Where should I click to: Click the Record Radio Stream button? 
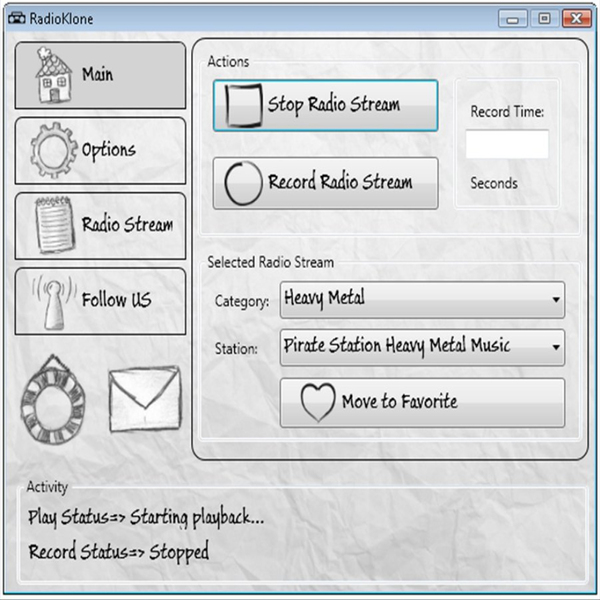pyautogui.click(x=326, y=183)
